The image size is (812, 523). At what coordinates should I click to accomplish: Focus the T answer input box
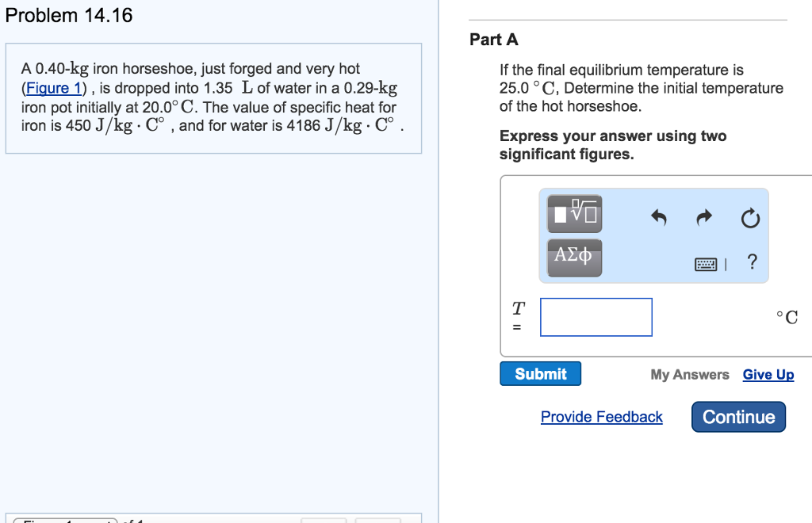coord(596,317)
